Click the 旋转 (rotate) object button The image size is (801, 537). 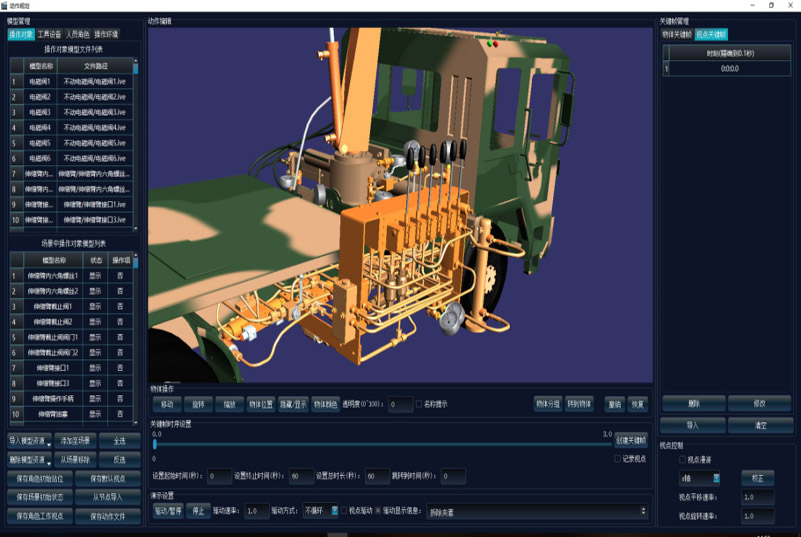tap(198, 405)
